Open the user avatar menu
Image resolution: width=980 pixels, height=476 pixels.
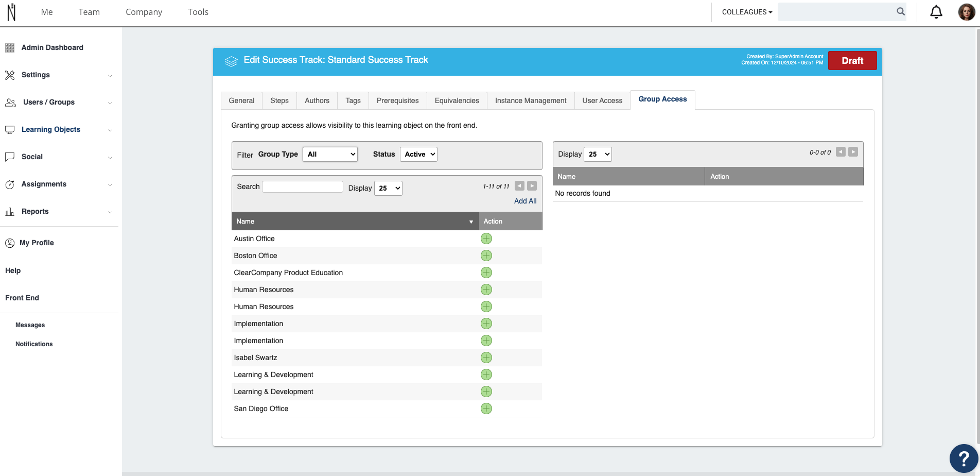point(966,12)
